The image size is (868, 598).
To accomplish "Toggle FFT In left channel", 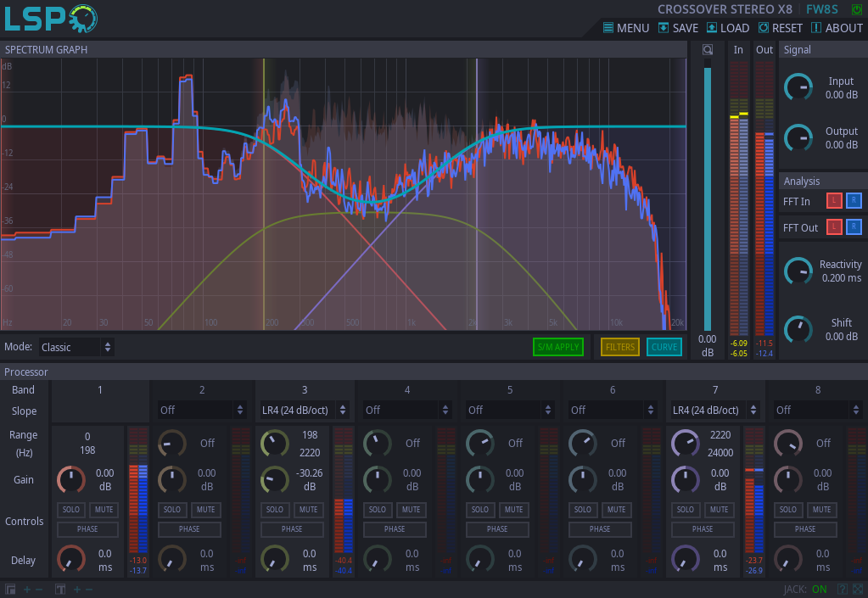I will click(834, 201).
